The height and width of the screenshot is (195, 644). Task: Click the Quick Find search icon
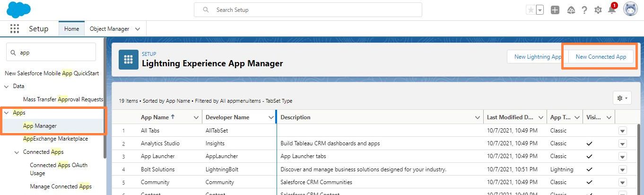[x=13, y=53]
